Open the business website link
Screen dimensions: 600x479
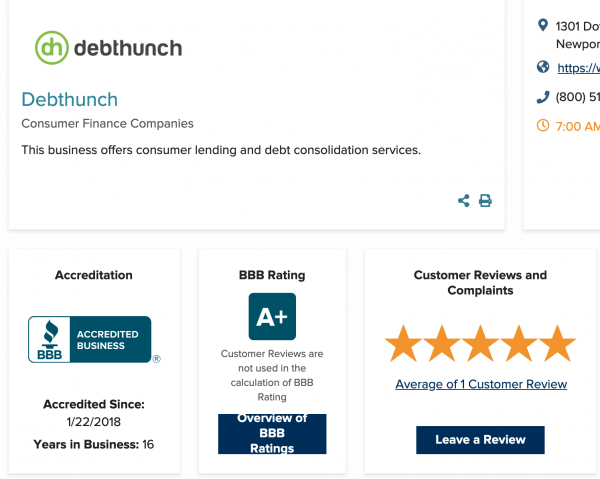pyautogui.click(x=579, y=68)
